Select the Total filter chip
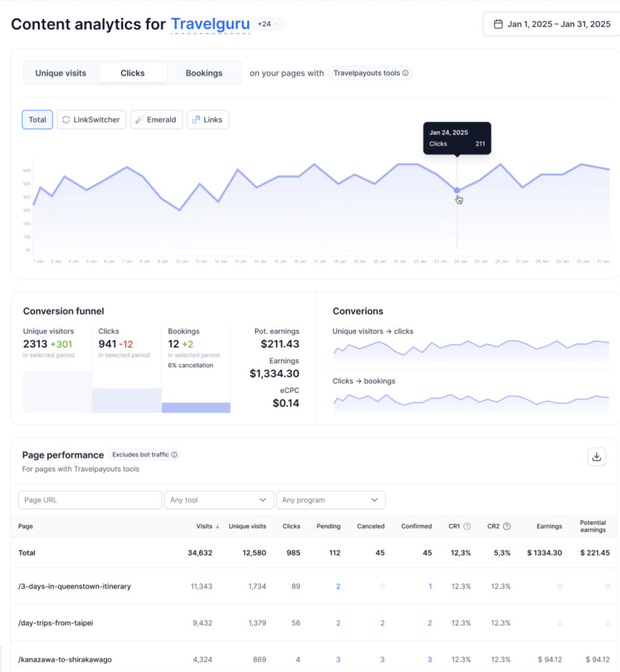The width and height of the screenshot is (620, 672). click(x=37, y=119)
